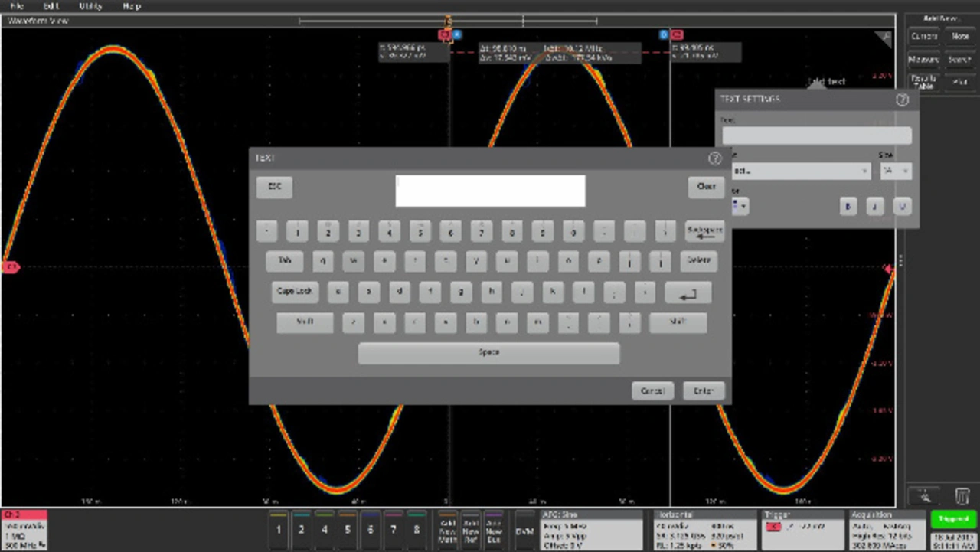
Task: Open the text color dropdown
Action: point(740,206)
